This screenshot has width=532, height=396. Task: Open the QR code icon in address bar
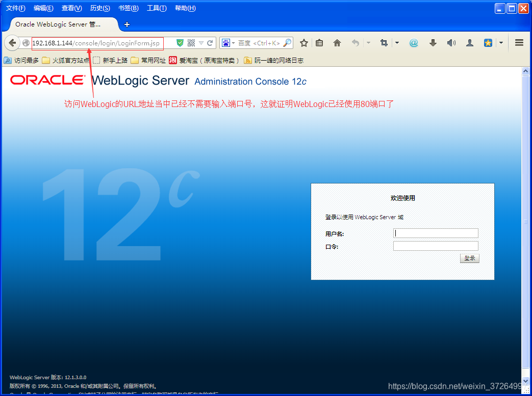click(191, 43)
